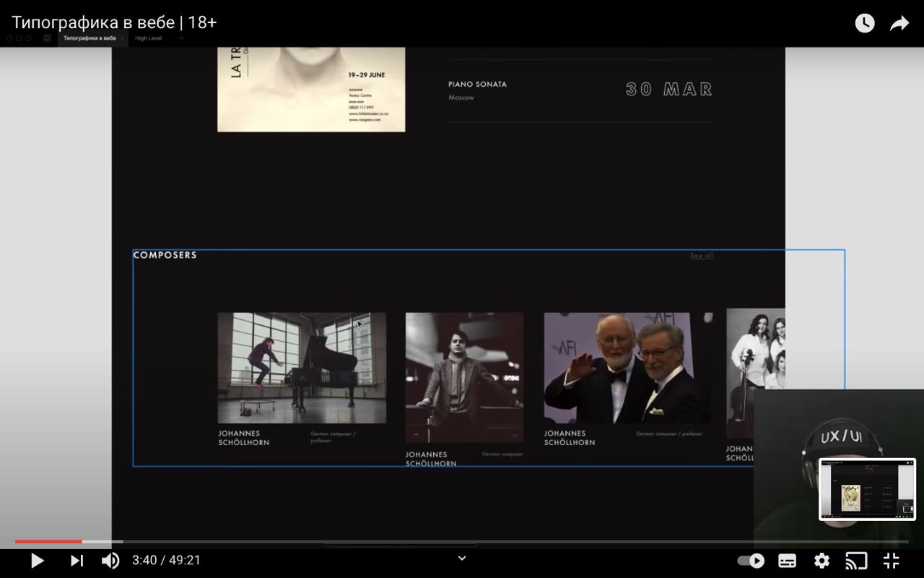Turn on subtitles/closed captions
Viewport: 924px width, 578px height.
788,561
